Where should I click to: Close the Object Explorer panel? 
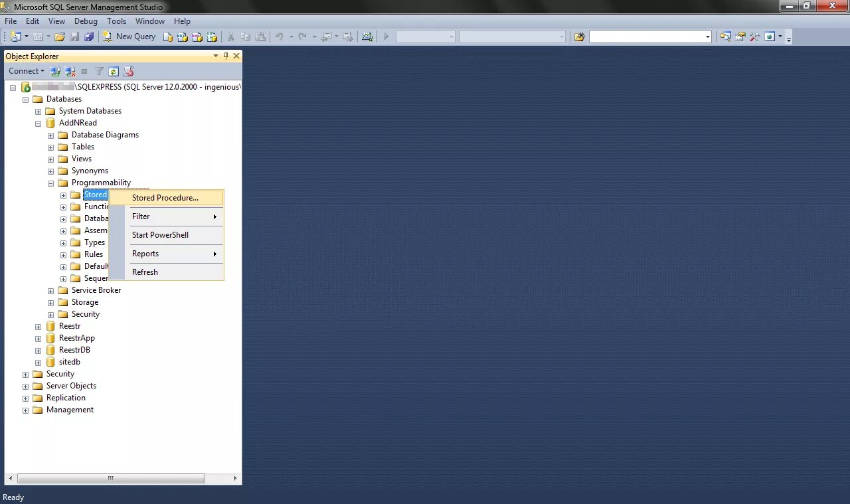pyautogui.click(x=236, y=56)
